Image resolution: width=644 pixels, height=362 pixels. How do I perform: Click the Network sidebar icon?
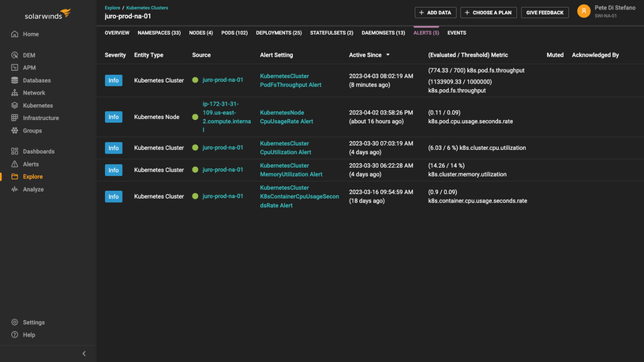(x=15, y=93)
